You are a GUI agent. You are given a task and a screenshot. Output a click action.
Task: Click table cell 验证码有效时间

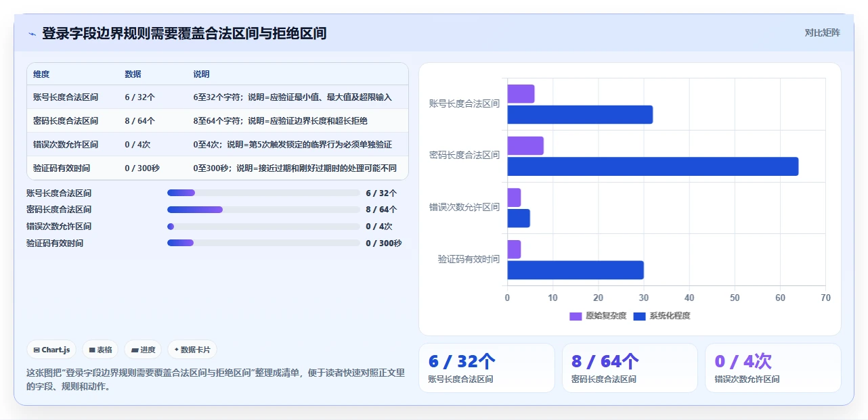pyautogui.click(x=62, y=168)
